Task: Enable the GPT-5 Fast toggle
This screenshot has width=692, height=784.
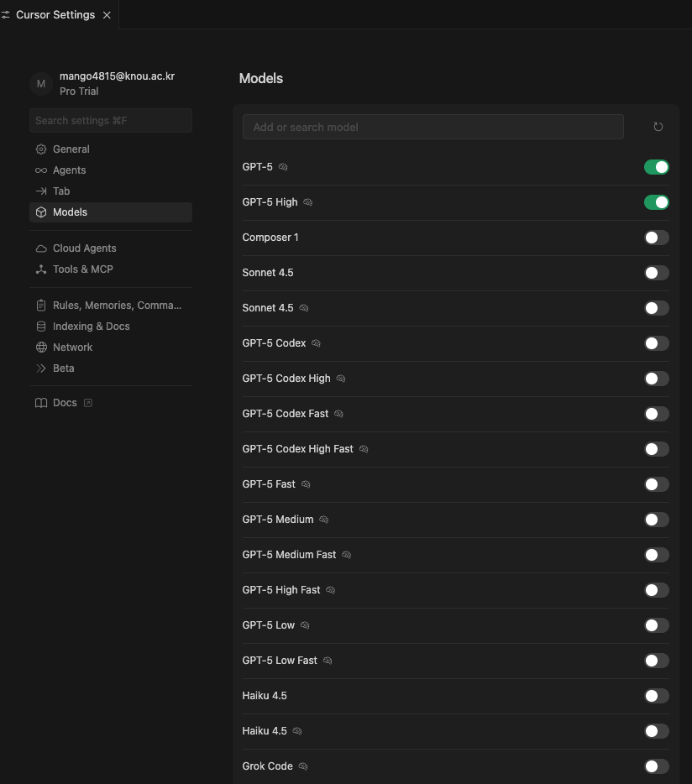Action: (657, 484)
